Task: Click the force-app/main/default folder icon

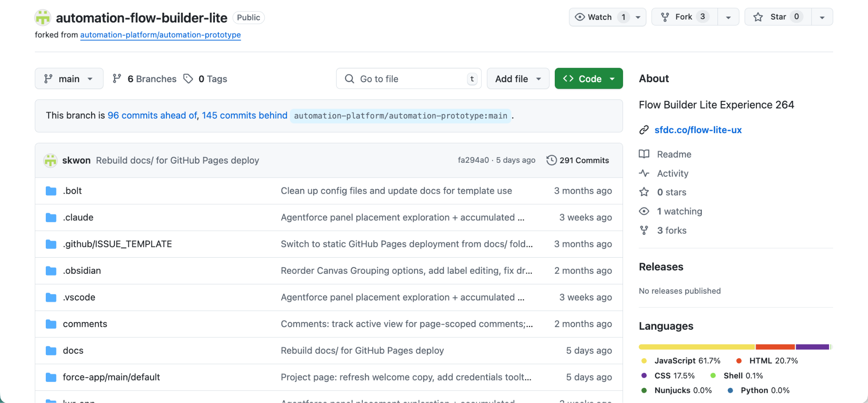Action: click(51, 378)
